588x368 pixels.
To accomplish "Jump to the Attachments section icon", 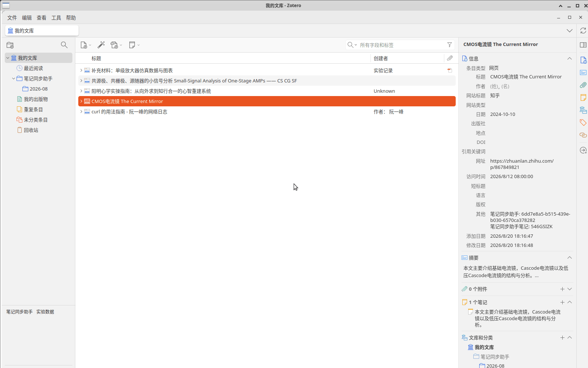I will pyautogui.click(x=583, y=85).
